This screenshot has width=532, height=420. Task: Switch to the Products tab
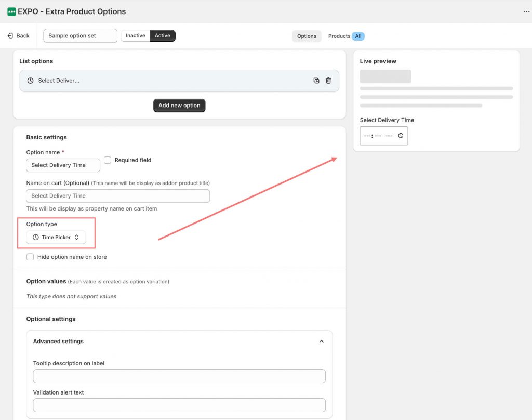[x=339, y=36]
